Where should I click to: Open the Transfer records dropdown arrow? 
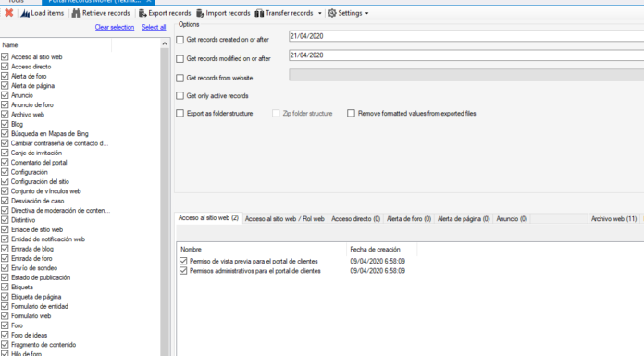(x=319, y=13)
